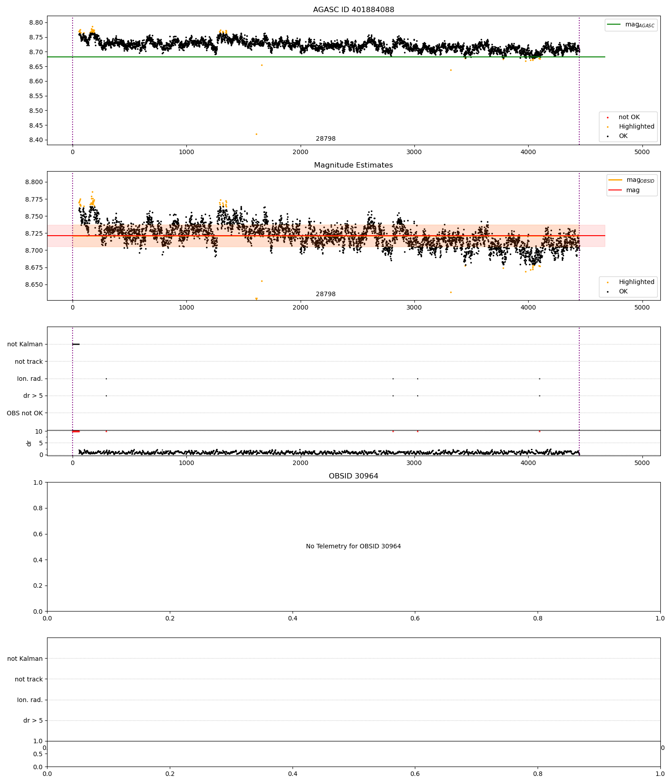Select the green mag AGASC legend entry
Viewport: 672px width, 784px height.
click(x=631, y=25)
